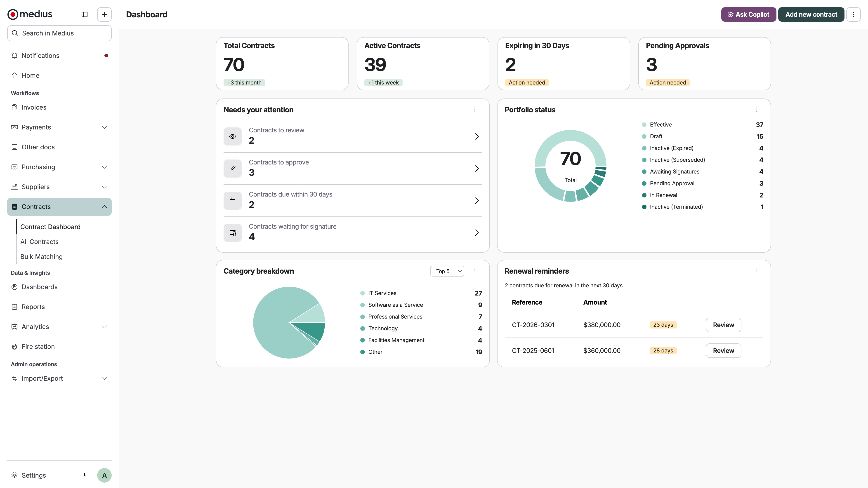
Task: Click the Pending Approvals card
Action: [x=705, y=64]
